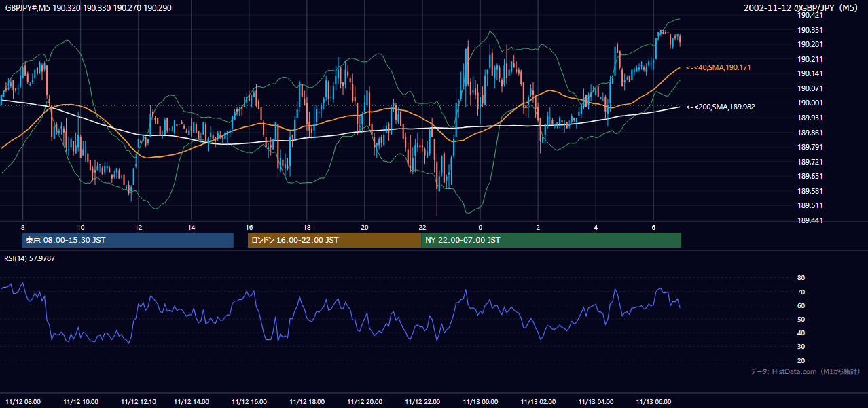Click the 11/12 14:00 time label
868x408 pixels.
coord(192,401)
